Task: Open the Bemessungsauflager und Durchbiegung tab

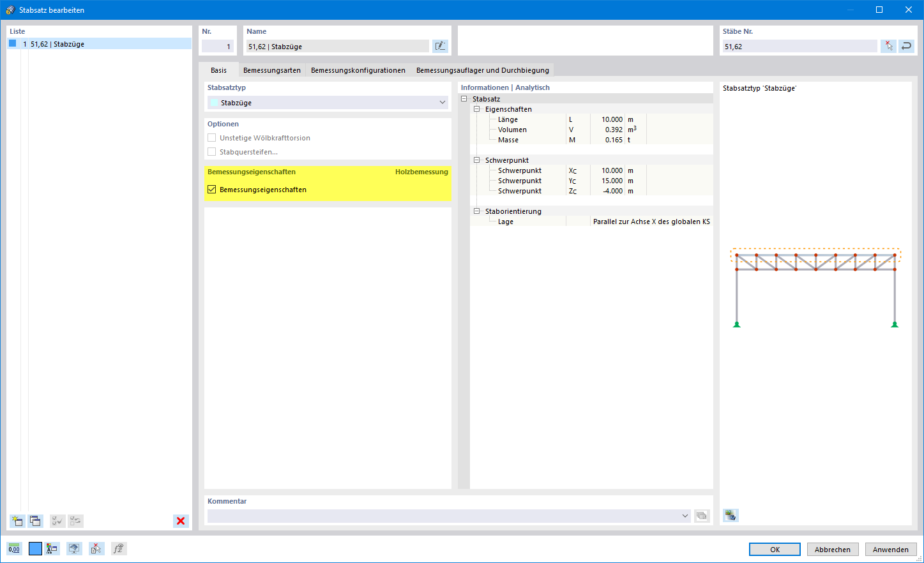Action: (x=483, y=70)
